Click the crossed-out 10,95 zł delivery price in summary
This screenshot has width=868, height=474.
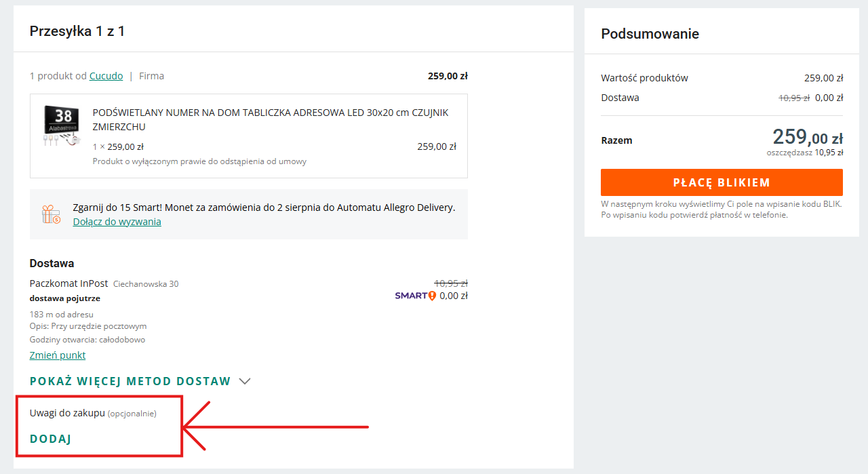794,98
